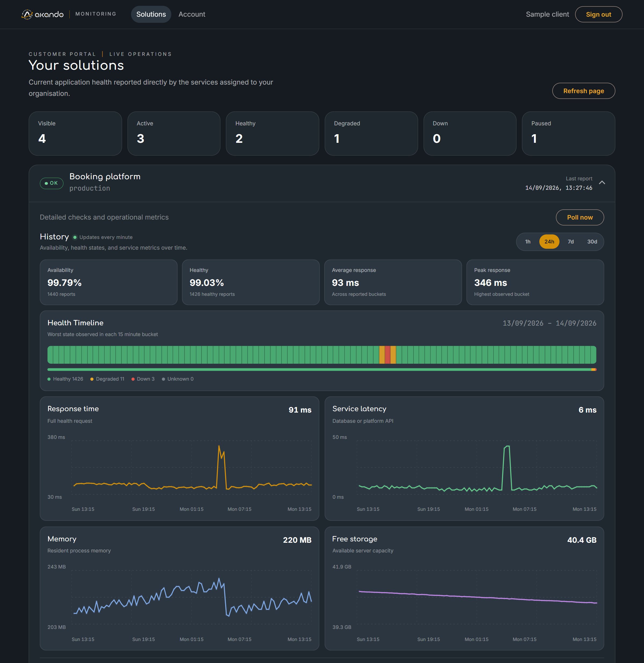Click the Active count card

coord(174,133)
